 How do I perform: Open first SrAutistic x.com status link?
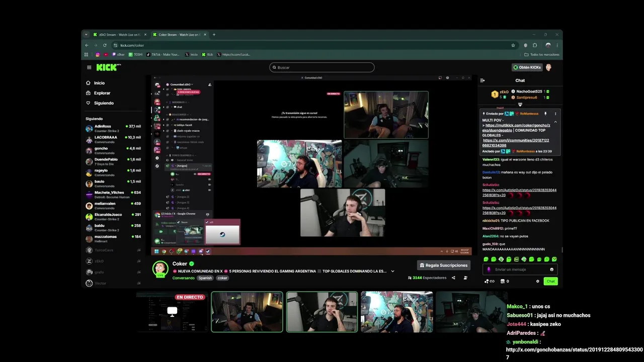(519, 193)
